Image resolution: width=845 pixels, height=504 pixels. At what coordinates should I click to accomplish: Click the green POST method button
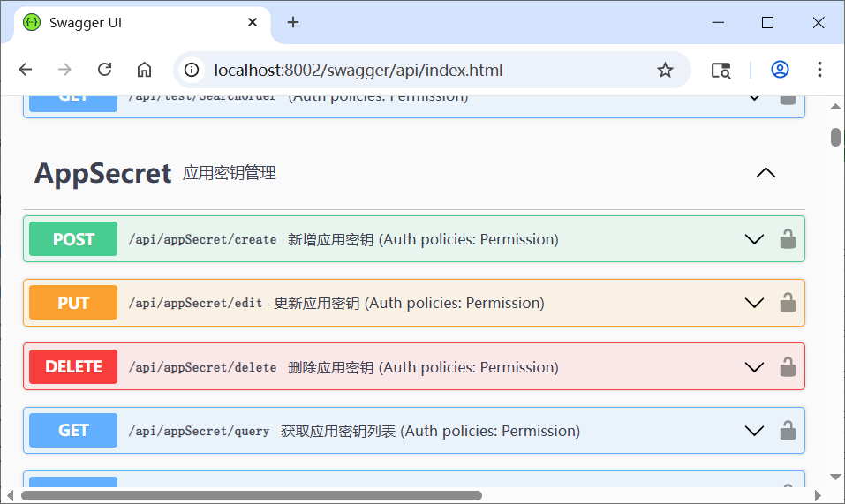pos(73,238)
